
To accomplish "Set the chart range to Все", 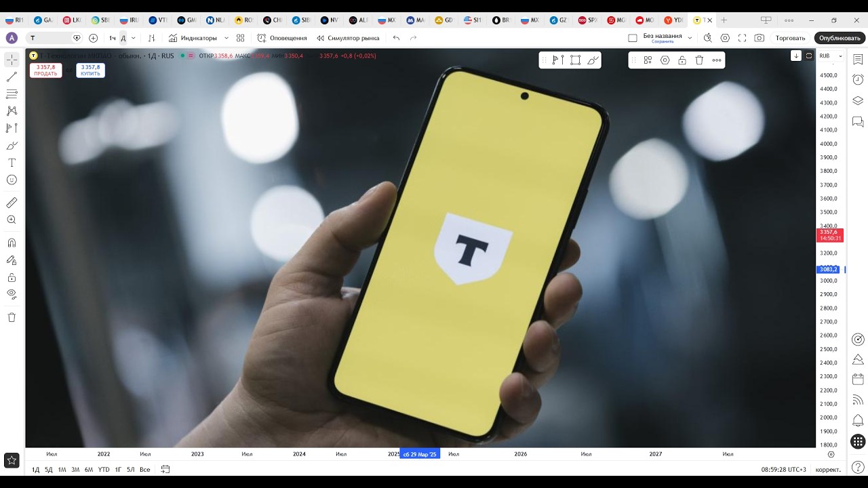I will pyautogui.click(x=144, y=470).
